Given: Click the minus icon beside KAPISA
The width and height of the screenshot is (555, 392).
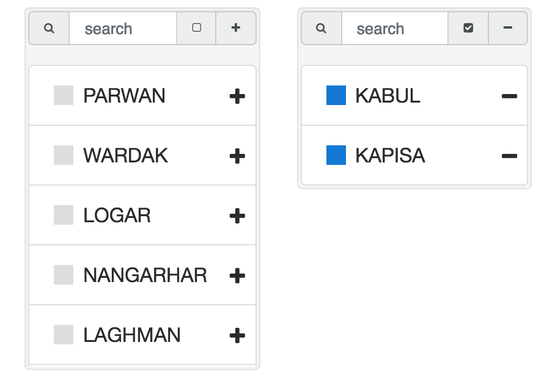Looking at the screenshot, I should 509,156.
